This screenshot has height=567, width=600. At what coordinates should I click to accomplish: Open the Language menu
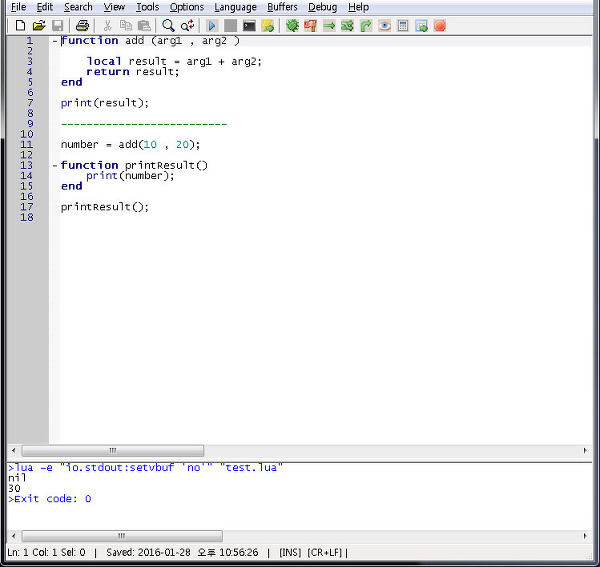(x=235, y=7)
